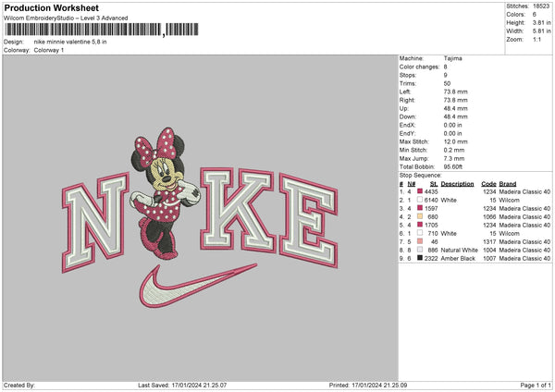Click the Description column header
The image size is (555, 392).
[457, 184]
